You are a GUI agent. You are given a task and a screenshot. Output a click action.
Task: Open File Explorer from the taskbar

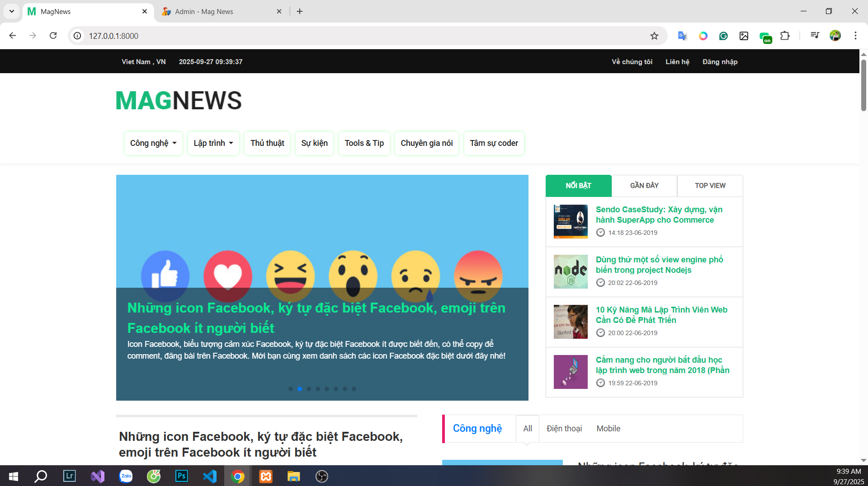click(294, 476)
